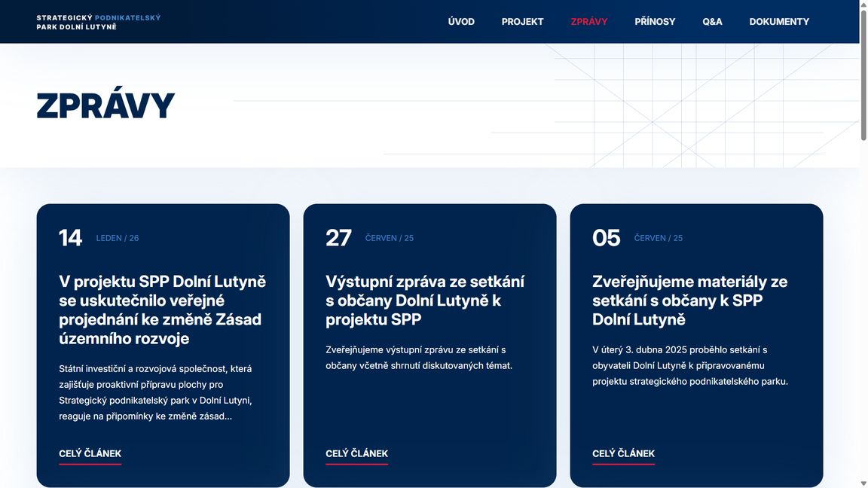The height and width of the screenshot is (488, 868).
Task: Click the vertical scrollbar thumb
Action: point(863,75)
